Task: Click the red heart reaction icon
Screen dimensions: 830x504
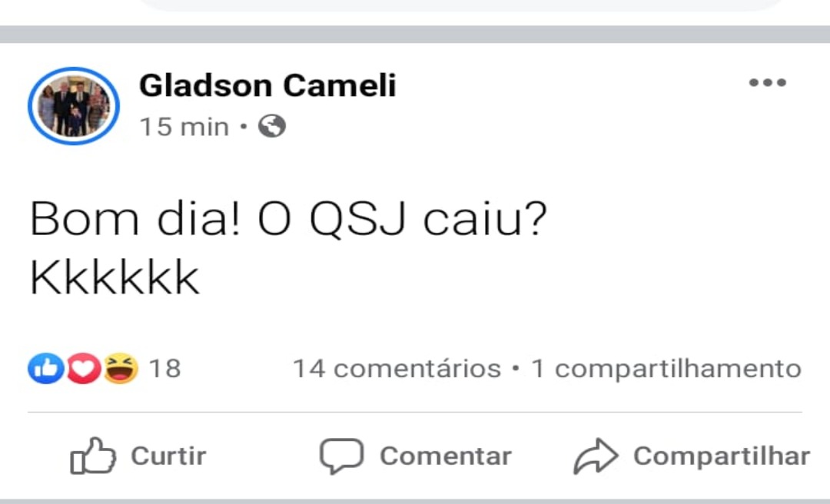Action: coord(81,370)
